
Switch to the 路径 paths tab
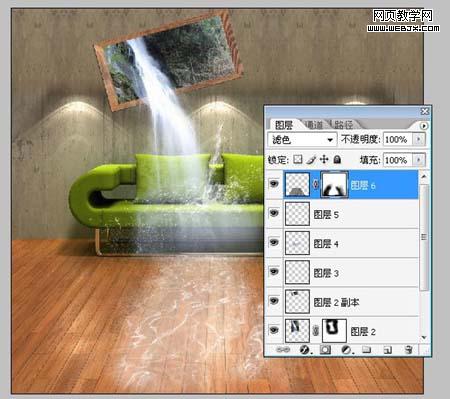click(x=344, y=125)
